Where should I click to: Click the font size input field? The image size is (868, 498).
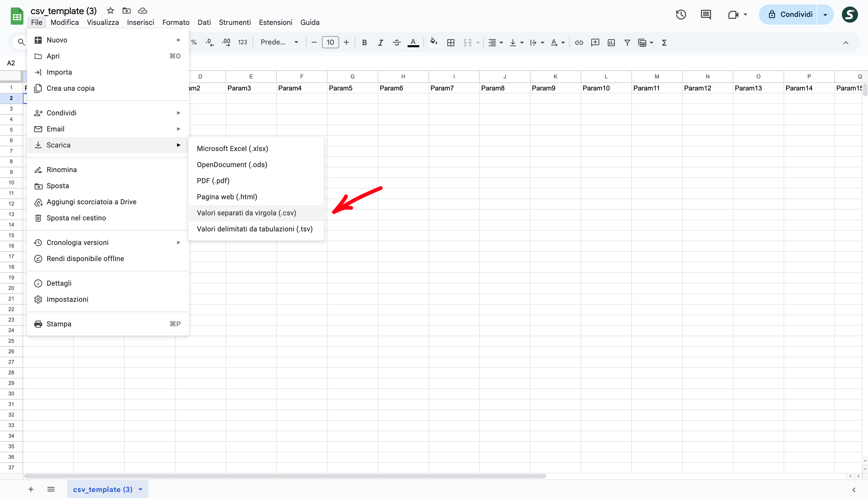coord(330,42)
